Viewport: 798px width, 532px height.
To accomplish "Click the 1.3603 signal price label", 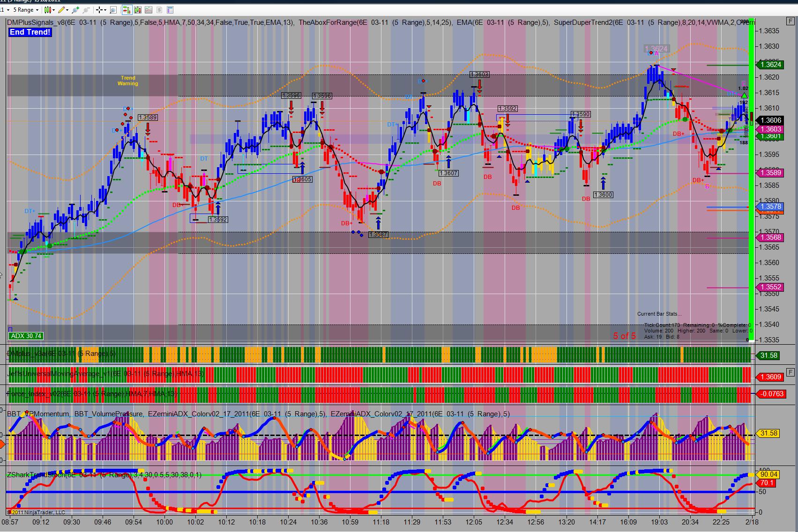I will [x=479, y=74].
